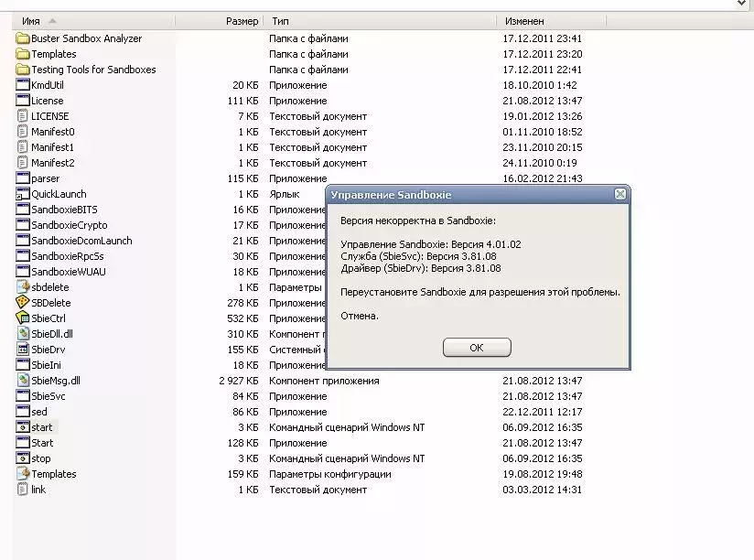Click the 22.12.2011 12:17 date cell
Viewport: 754px width, 560px height.
click(x=543, y=412)
